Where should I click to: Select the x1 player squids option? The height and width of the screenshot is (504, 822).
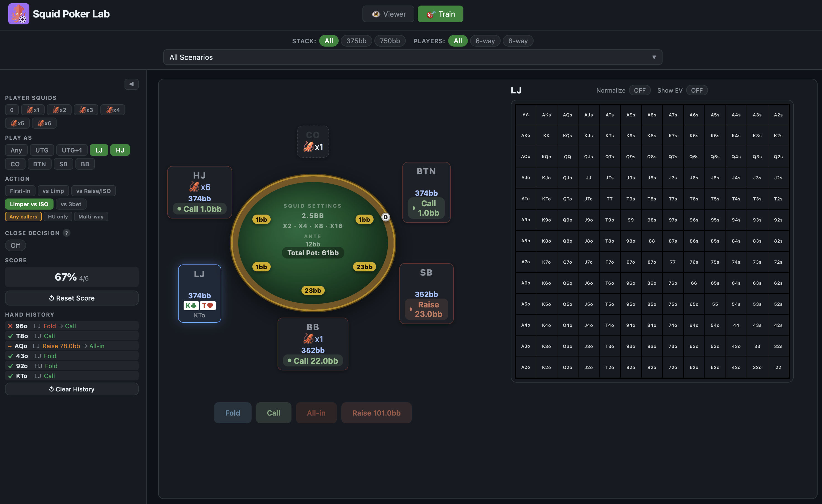33,110
